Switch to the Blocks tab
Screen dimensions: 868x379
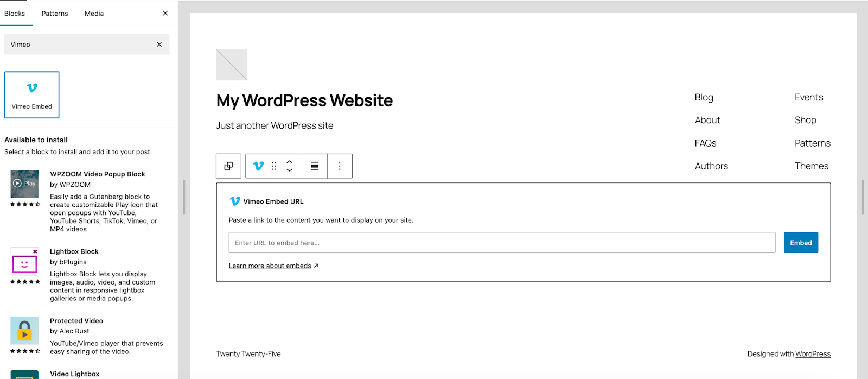coord(15,14)
